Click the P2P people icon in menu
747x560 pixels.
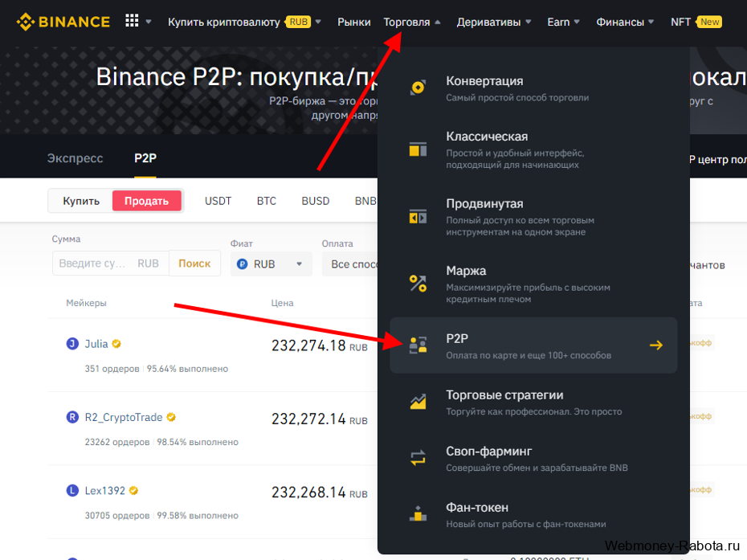[x=418, y=345]
